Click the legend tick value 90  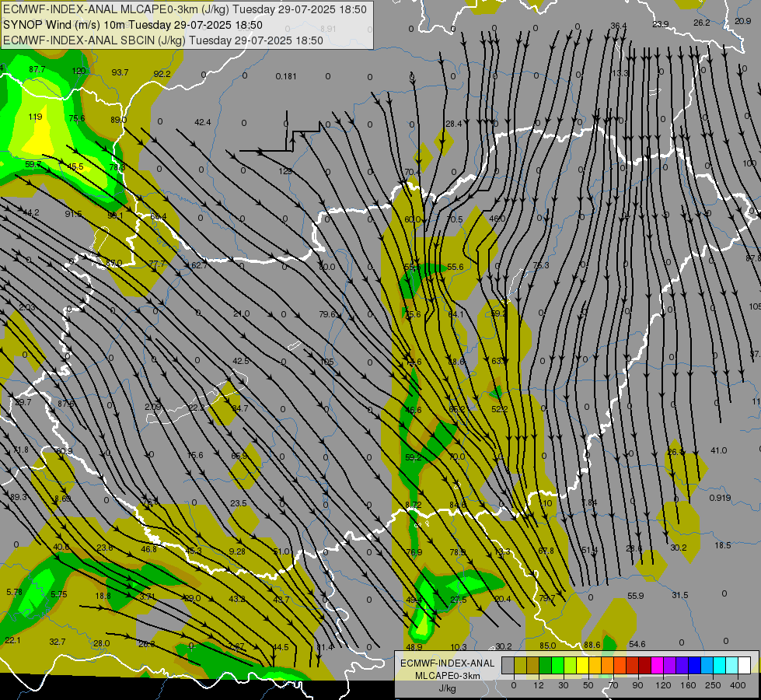[637, 685]
